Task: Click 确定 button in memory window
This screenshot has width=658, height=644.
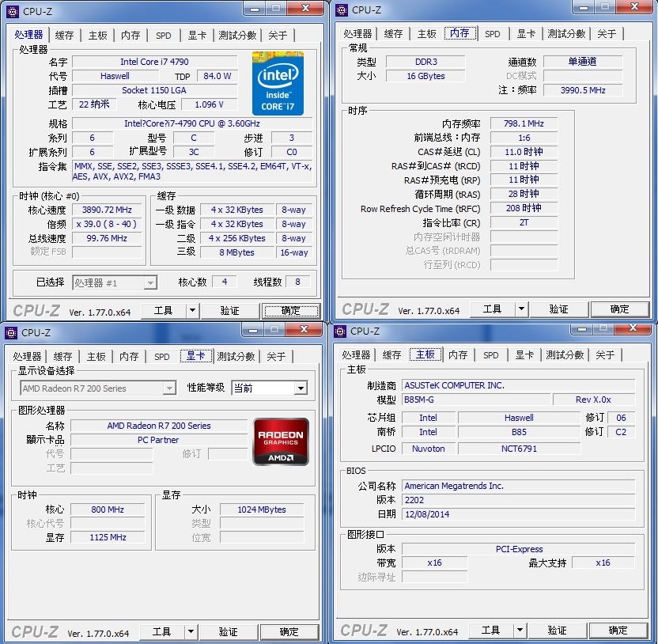Action: pos(619,309)
